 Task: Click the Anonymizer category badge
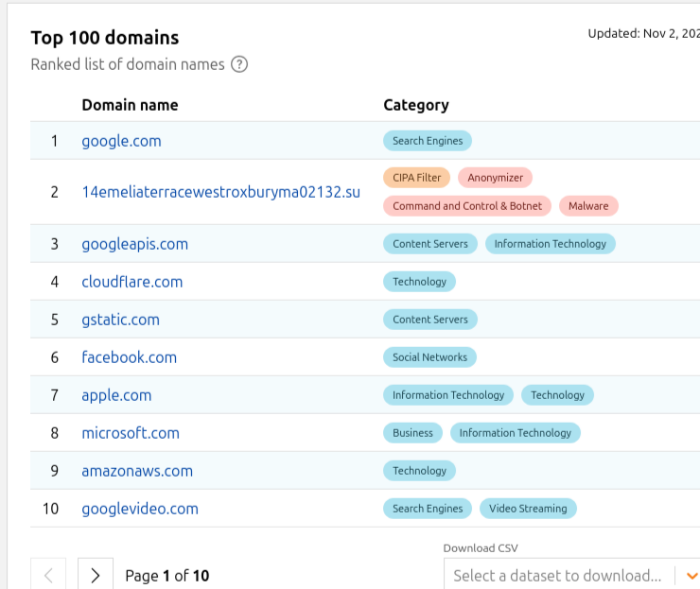496,178
